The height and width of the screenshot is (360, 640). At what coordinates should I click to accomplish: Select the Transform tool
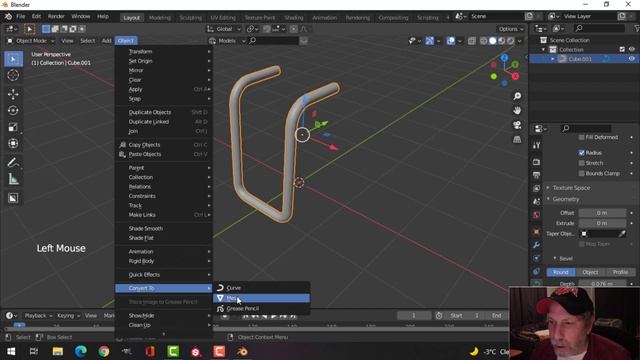pos(13,143)
